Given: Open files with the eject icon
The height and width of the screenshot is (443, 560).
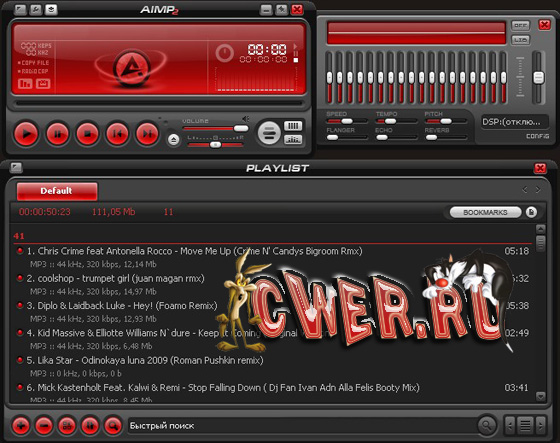Looking at the screenshot, I should pos(174,140).
